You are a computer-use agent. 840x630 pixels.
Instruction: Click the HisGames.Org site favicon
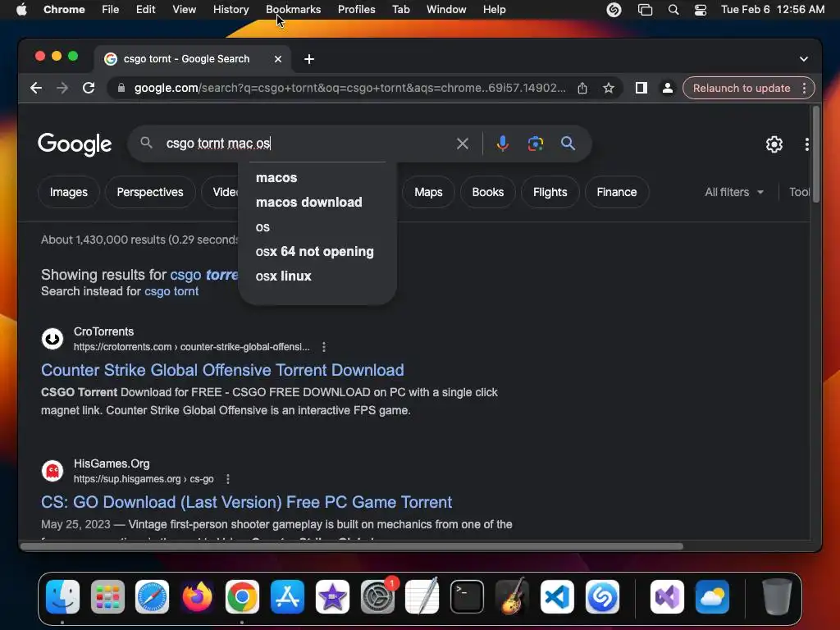(x=52, y=471)
